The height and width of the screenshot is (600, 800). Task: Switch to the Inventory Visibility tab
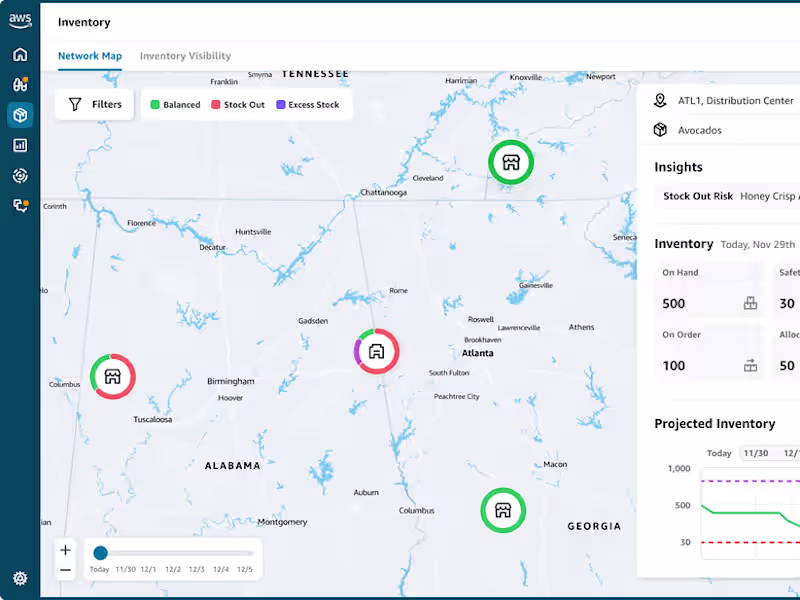pyautogui.click(x=185, y=56)
